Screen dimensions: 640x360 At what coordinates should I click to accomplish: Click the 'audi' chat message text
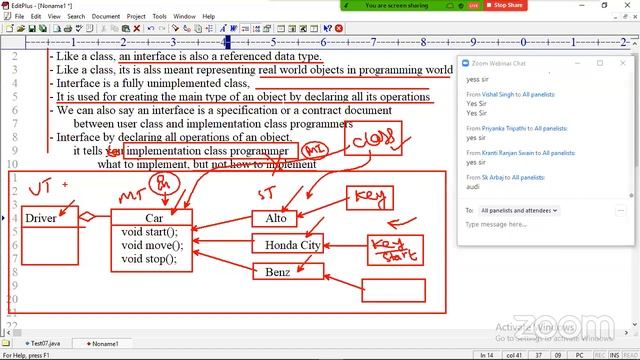[x=473, y=187]
